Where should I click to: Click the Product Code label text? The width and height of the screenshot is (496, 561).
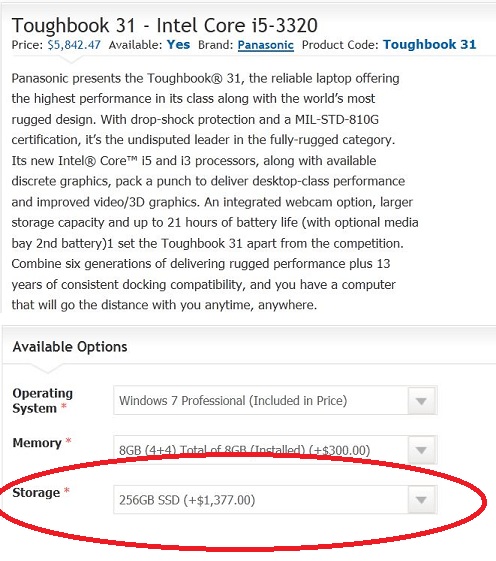340,45
